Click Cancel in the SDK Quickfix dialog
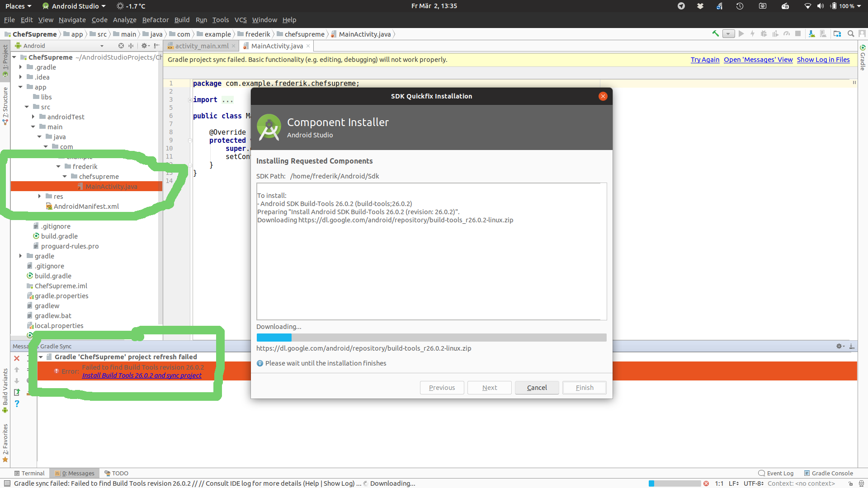868x488 pixels. (537, 388)
